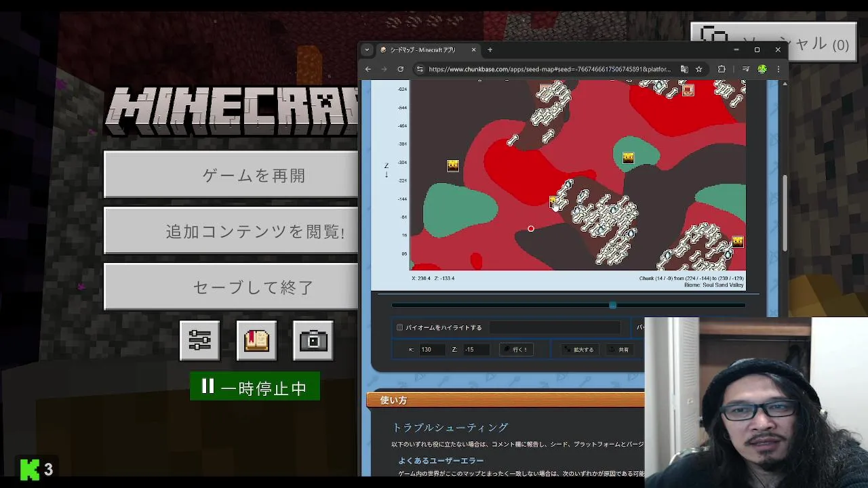Focus the chunkbase URL address bar

point(549,69)
